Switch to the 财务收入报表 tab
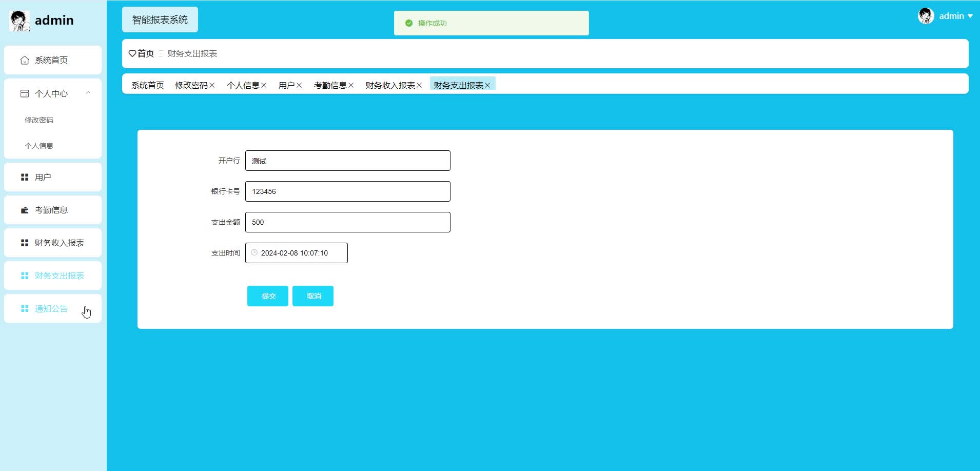The height and width of the screenshot is (471, 980). (x=390, y=85)
